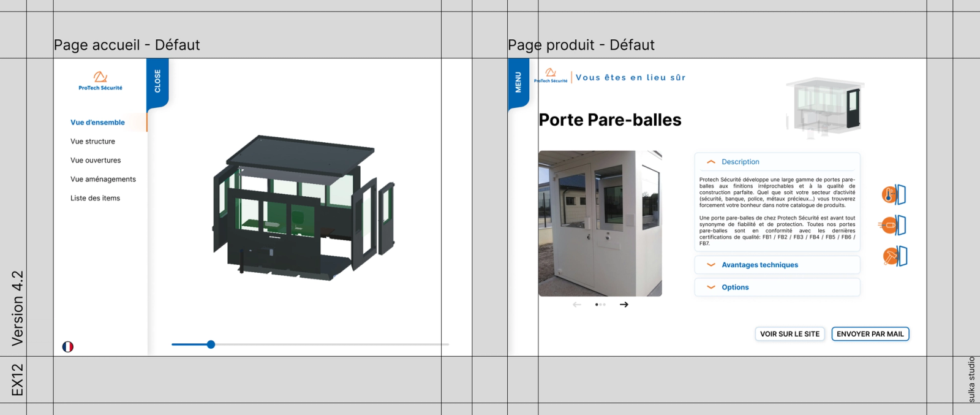
Task: Select Vue ouvertures in the sidebar
Action: pyautogui.click(x=96, y=161)
